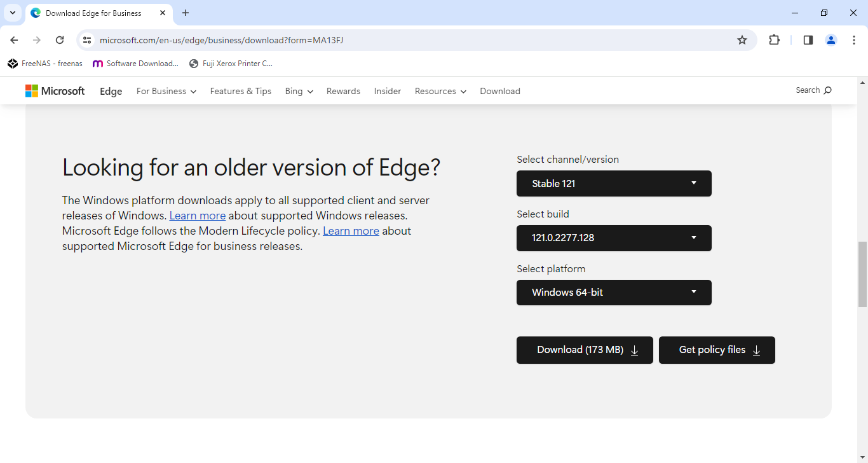Reload the page

60,39
